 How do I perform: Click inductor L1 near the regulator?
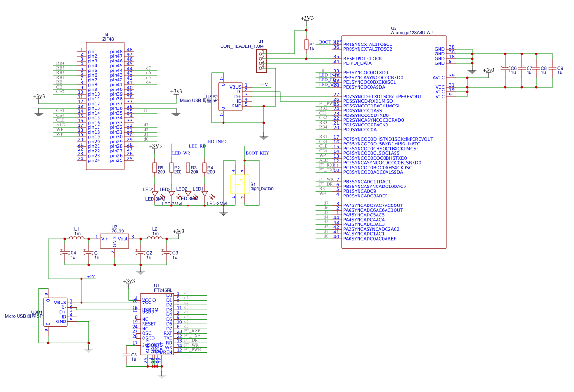[77, 237]
